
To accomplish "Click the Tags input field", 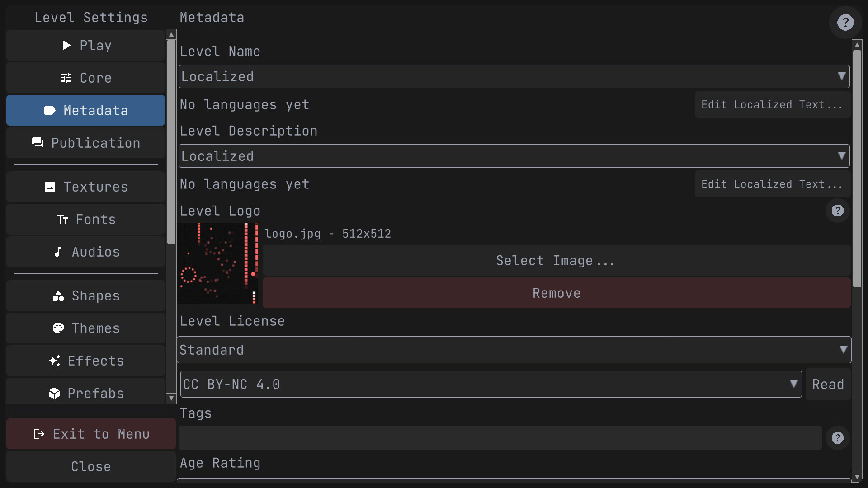I will tap(500, 438).
